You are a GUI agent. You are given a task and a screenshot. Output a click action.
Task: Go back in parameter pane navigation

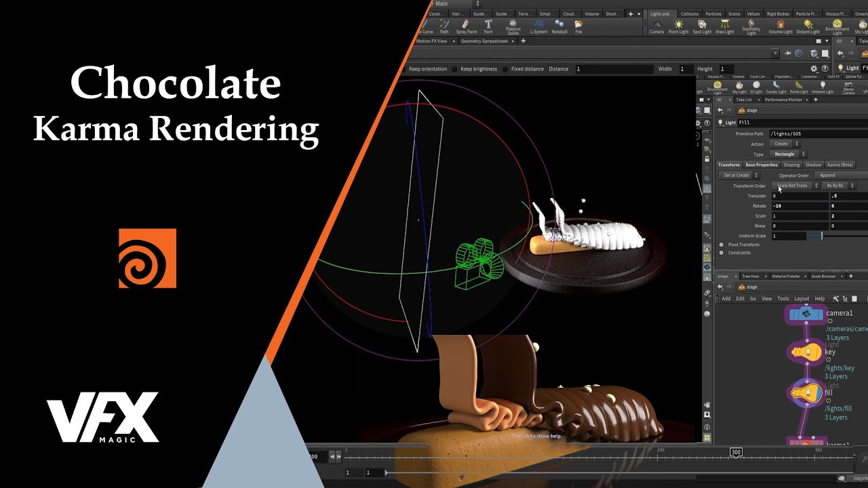tap(720, 110)
